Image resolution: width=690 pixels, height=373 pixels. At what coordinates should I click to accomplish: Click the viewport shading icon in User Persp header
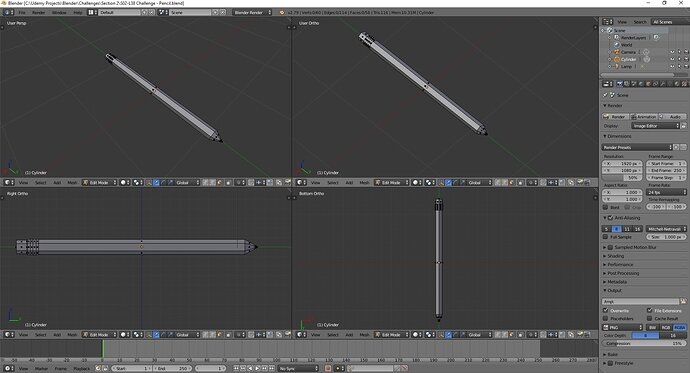pos(125,183)
